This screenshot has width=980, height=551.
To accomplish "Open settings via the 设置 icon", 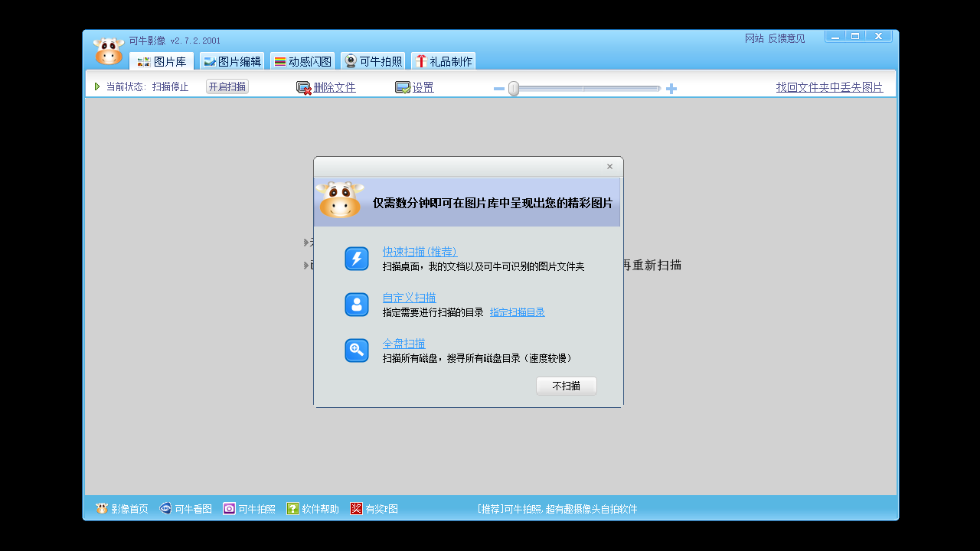I will (x=402, y=86).
